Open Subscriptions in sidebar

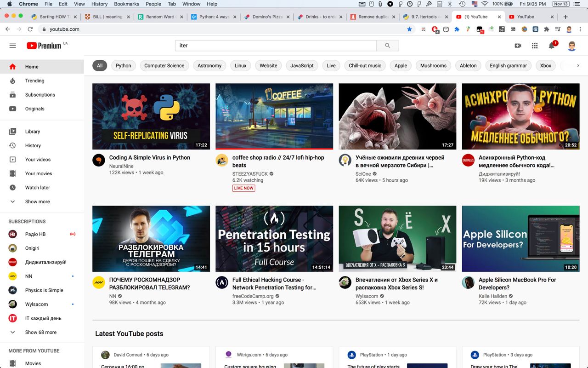42,95
